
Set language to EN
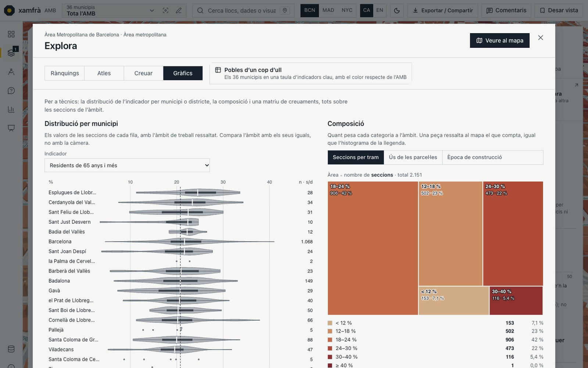(x=380, y=10)
